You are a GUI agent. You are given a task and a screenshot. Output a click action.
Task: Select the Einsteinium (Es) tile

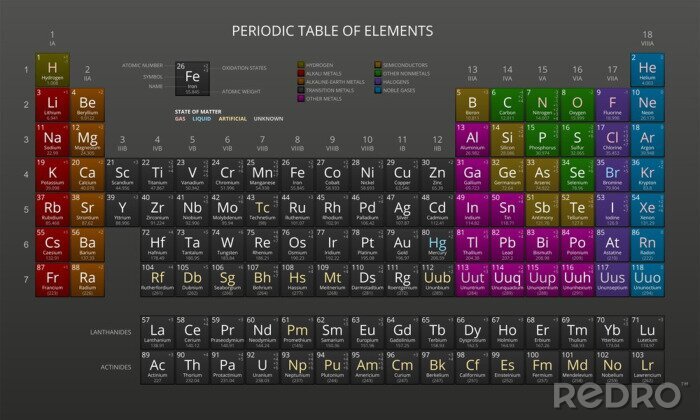[507, 367]
